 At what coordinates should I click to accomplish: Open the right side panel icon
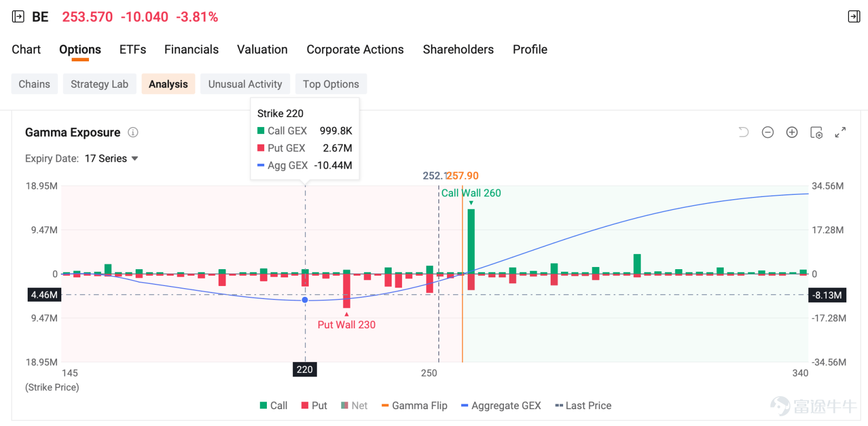point(854,17)
